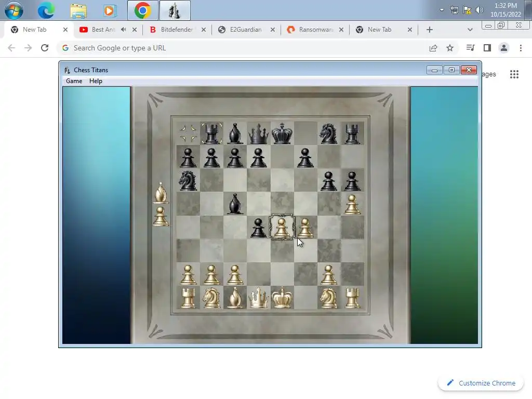
Task: Click the black rook on h8
Action: pyautogui.click(x=352, y=134)
